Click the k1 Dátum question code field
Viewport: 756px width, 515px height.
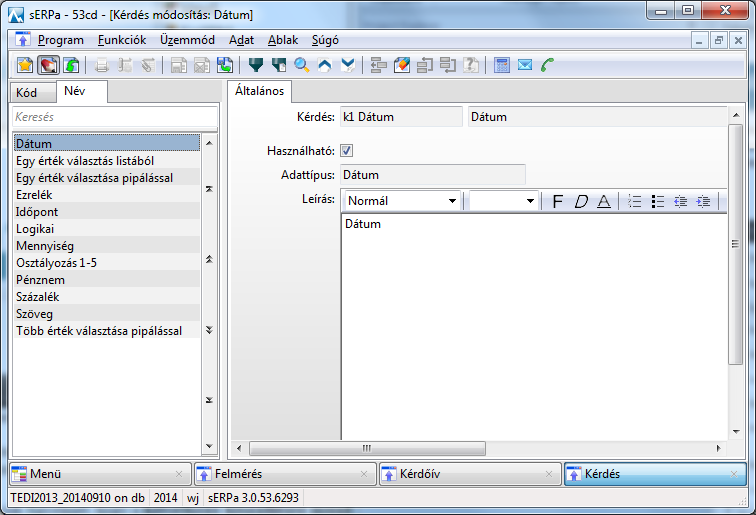click(x=401, y=117)
